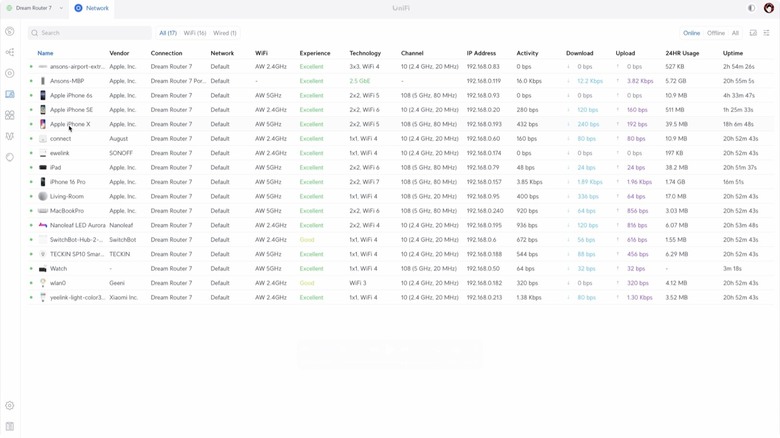The width and height of the screenshot is (780, 438).
Task: Click the SONOFF vendor cell
Action: (x=120, y=153)
